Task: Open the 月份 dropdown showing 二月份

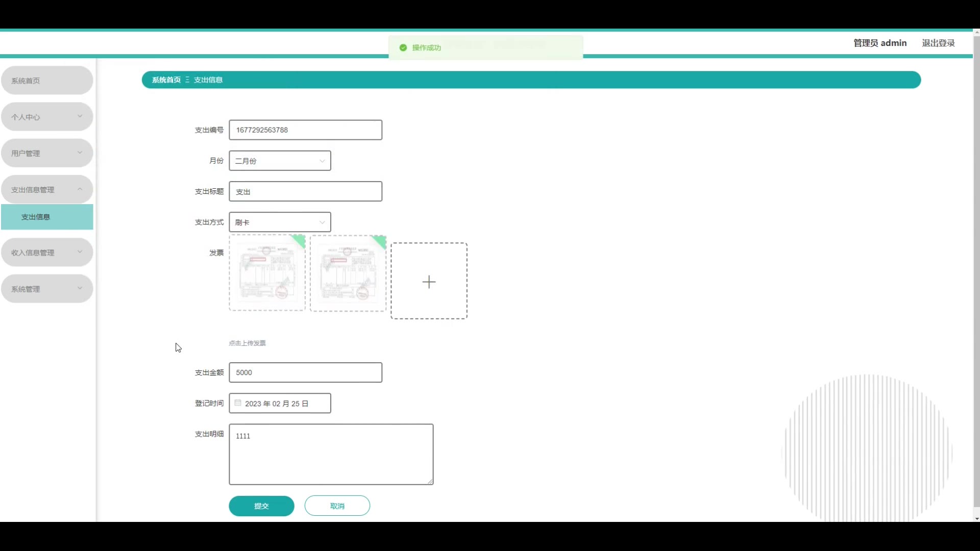Action: coord(280,161)
